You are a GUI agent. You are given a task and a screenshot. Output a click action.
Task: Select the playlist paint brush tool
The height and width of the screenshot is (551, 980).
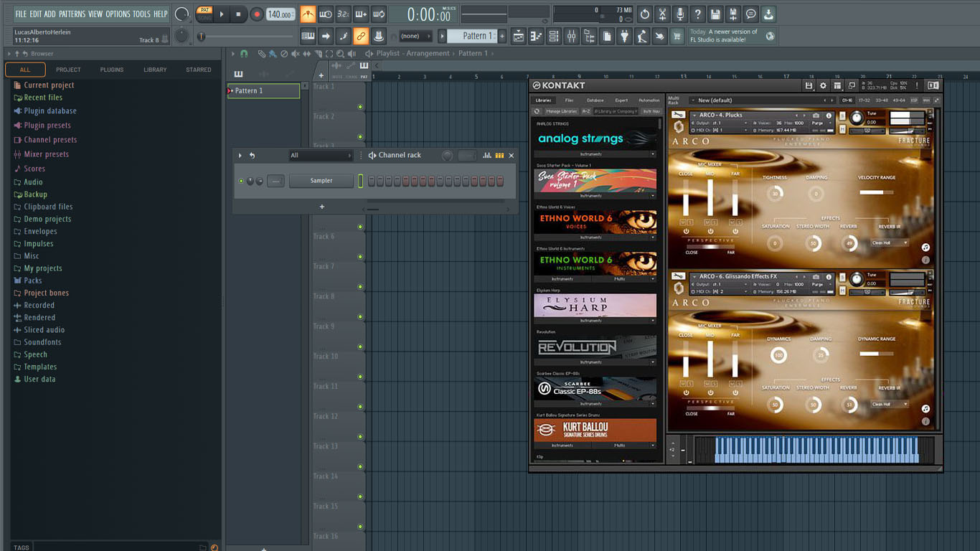273,54
